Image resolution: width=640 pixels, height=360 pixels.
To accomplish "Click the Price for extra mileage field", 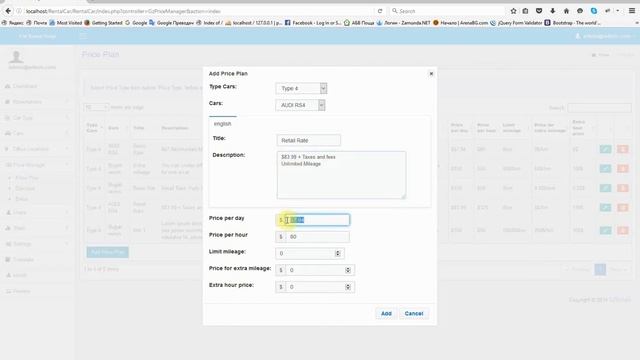I will [320, 270].
